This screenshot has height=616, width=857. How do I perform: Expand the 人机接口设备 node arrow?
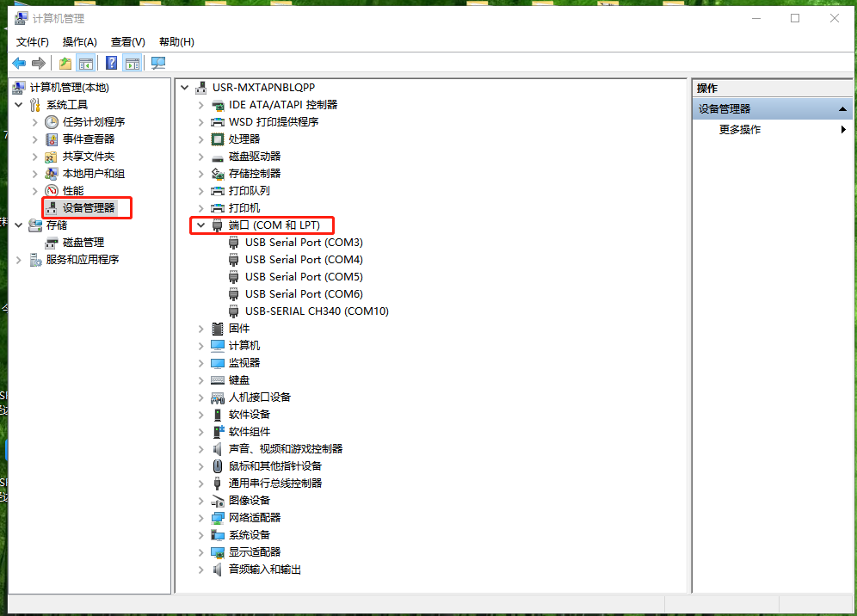coord(200,397)
